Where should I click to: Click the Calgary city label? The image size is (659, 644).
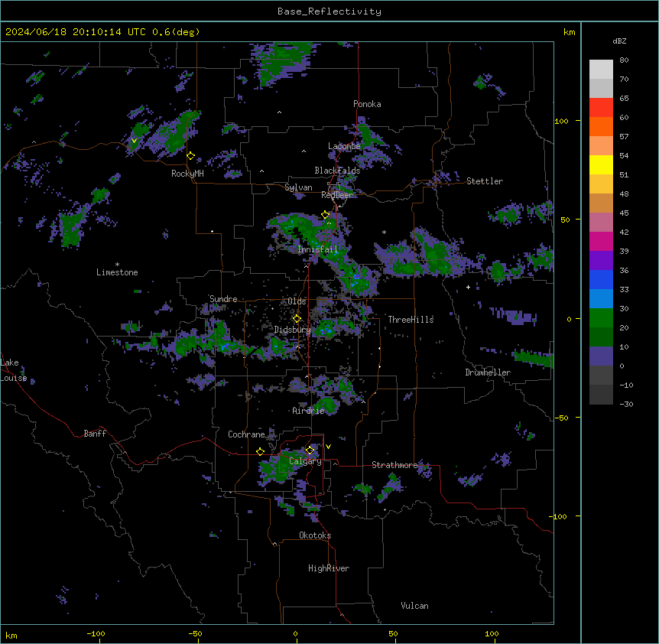pyautogui.click(x=305, y=461)
